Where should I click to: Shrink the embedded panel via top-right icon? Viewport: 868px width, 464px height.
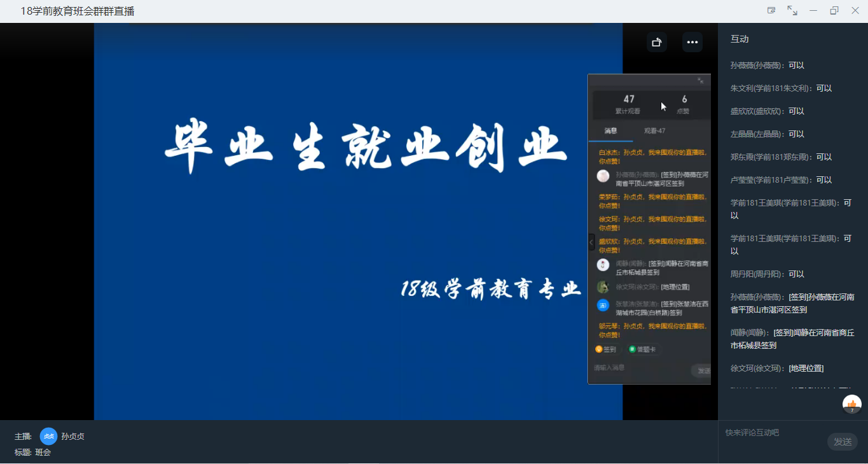pos(701,81)
